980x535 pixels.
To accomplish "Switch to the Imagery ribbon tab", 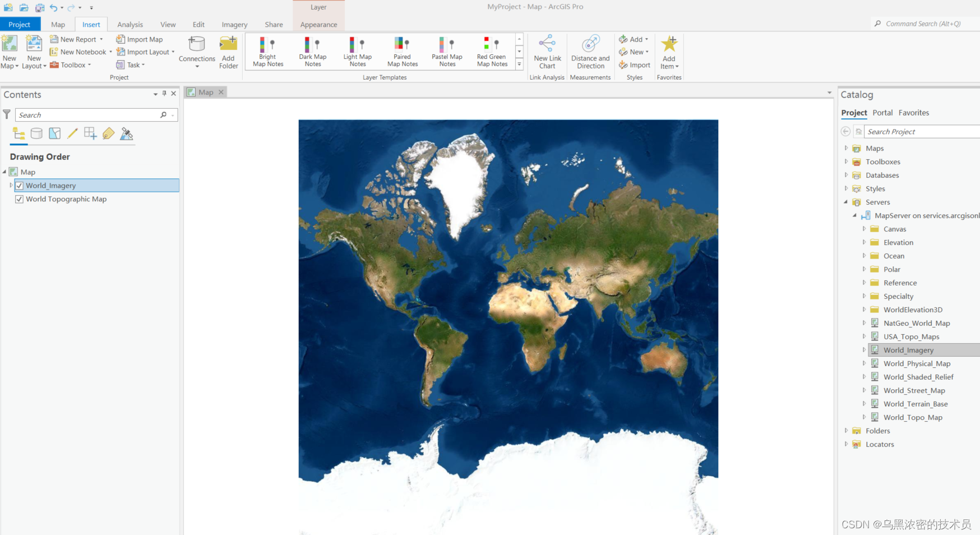I will click(x=234, y=24).
